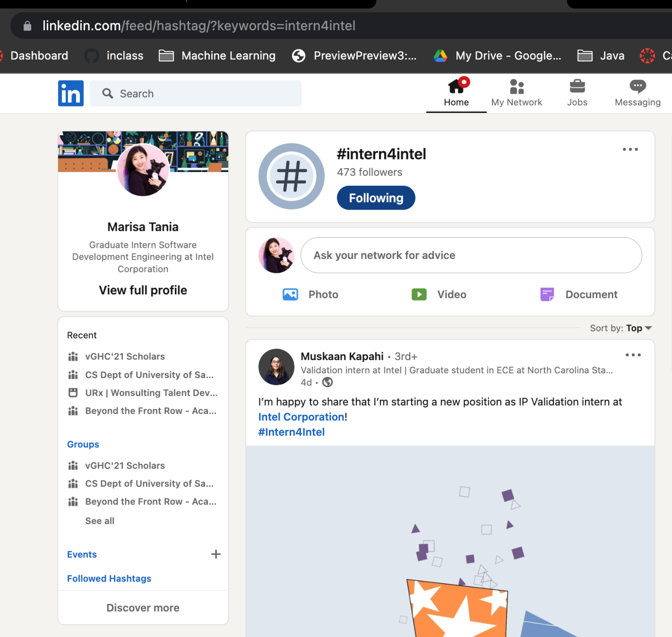The image size is (672, 637).
Task: Click the Video post icon
Action: 419,294
